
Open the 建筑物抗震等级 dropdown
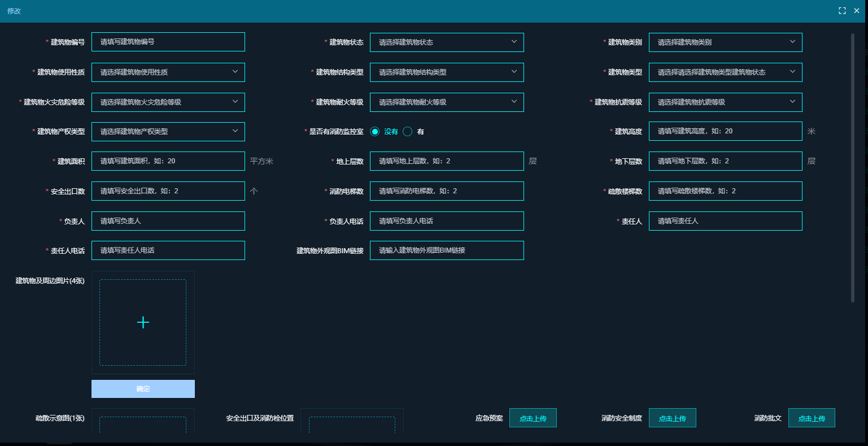click(x=725, y=102)
